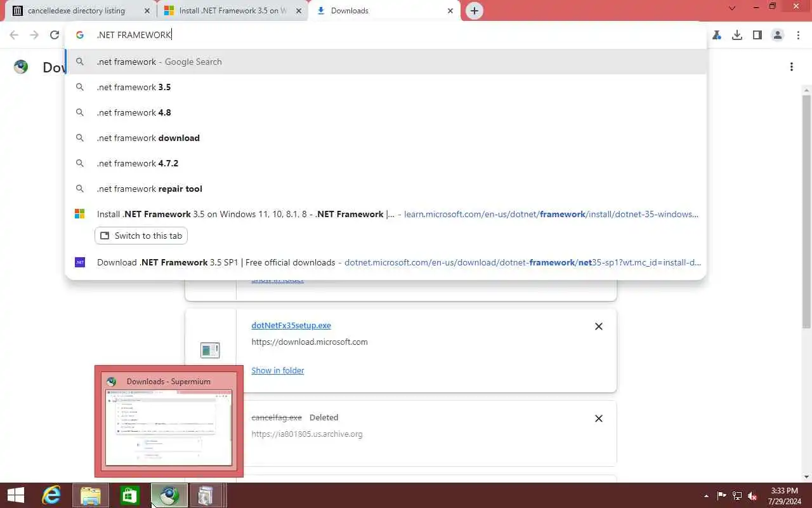Open the profile avatar icon
This screenshot has height=508, width=812.
click(x=778, y=35)
